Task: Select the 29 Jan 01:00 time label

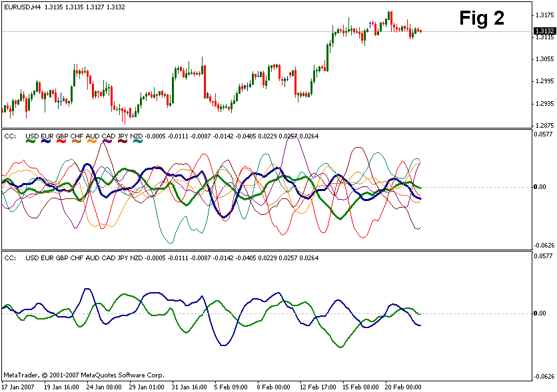Action: point(147,387)
